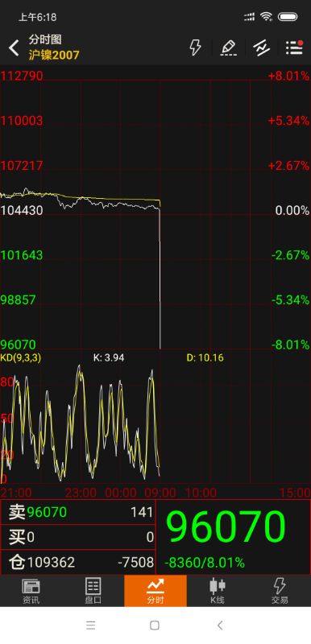The height and width of the screenshot is (644, 311).
Task: Tap the contract name 沪镍2007
Action: coord(54,55)
